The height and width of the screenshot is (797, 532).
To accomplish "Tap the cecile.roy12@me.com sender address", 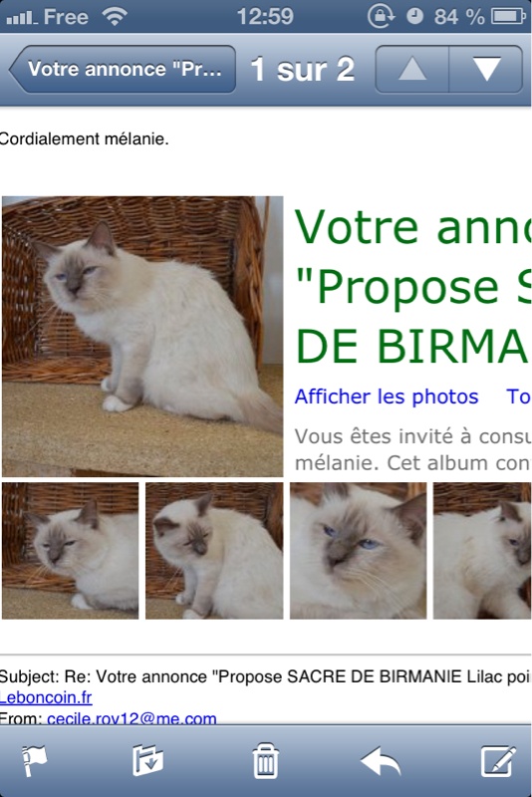I will (132, 718).
